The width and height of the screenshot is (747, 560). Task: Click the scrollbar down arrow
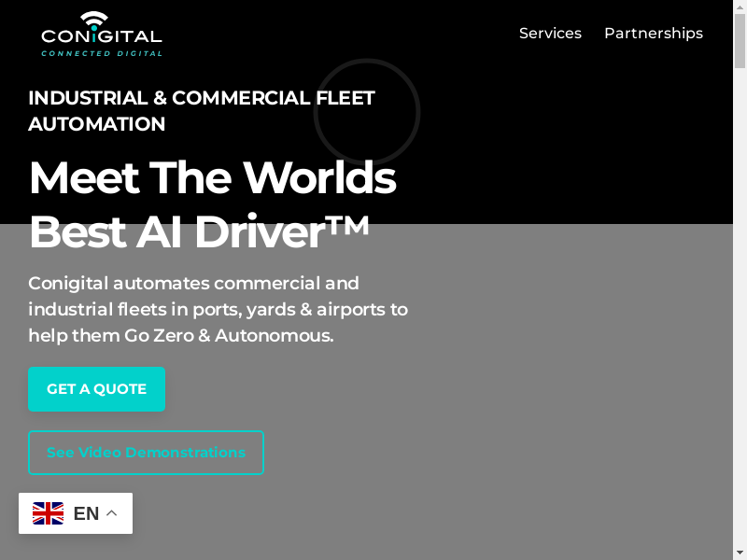click(740, 552)
